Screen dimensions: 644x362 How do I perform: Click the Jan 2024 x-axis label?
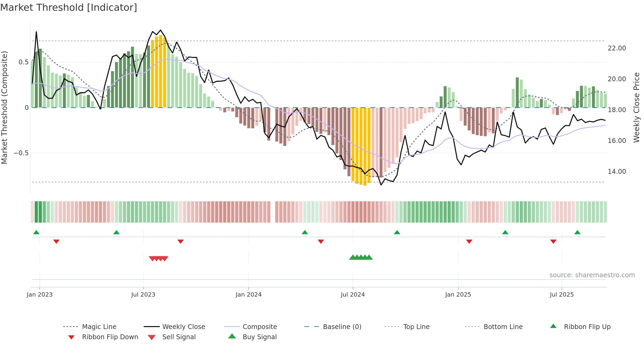[248, 295]
